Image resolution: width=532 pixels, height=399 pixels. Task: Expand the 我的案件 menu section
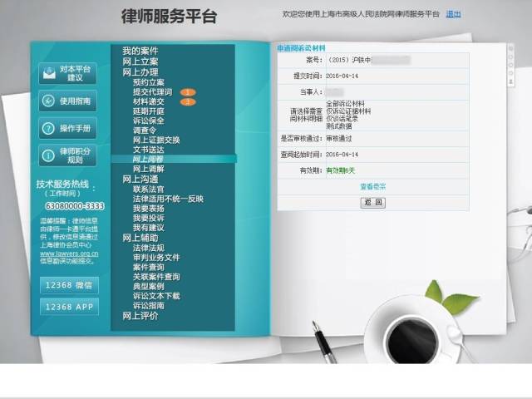pos(140,52)
